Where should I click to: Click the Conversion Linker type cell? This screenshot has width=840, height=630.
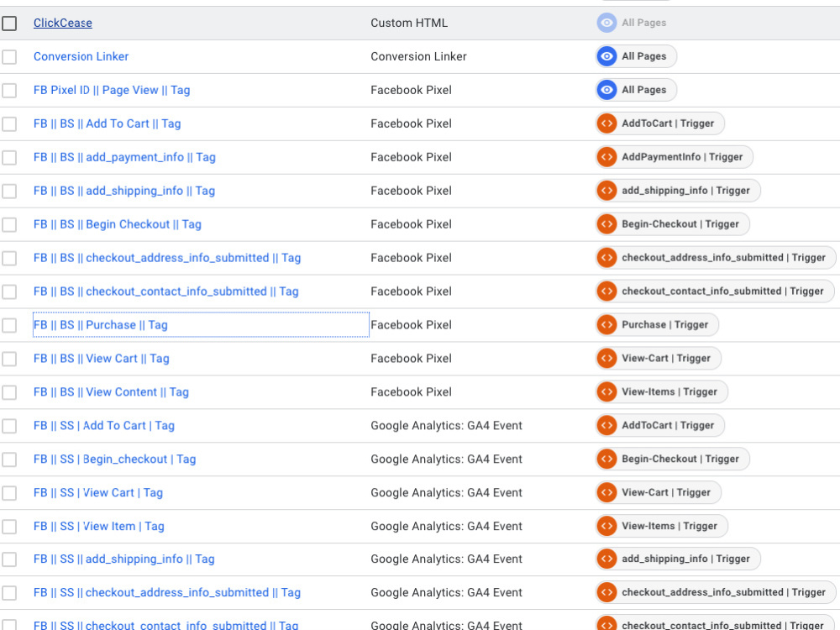point(418,56)
